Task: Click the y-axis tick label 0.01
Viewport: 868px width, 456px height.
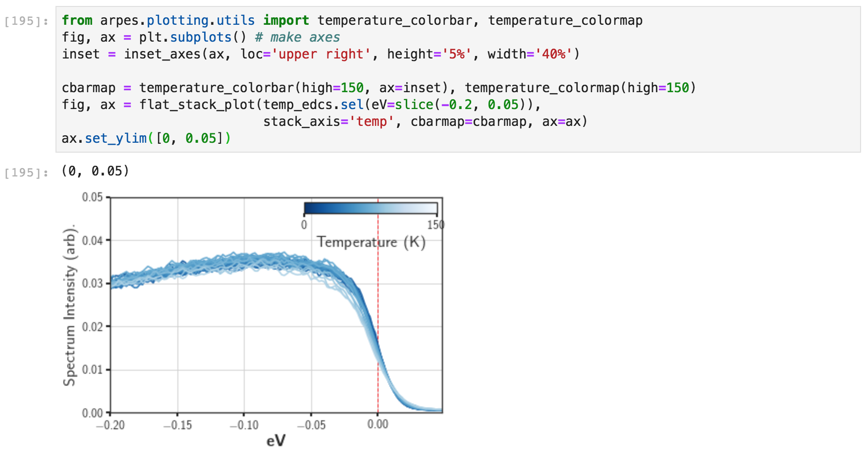Action: click(92, 370)
